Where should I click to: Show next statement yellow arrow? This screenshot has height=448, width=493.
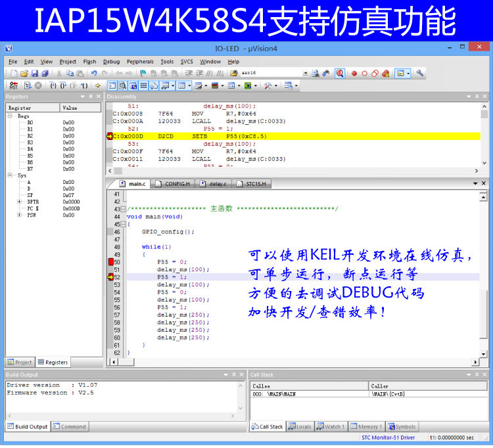(x=98, y=85)
